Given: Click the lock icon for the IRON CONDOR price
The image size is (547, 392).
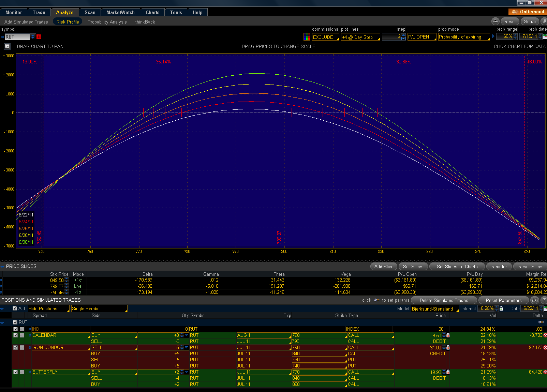Looking at the screenshot, I should [x=448, y=347].
